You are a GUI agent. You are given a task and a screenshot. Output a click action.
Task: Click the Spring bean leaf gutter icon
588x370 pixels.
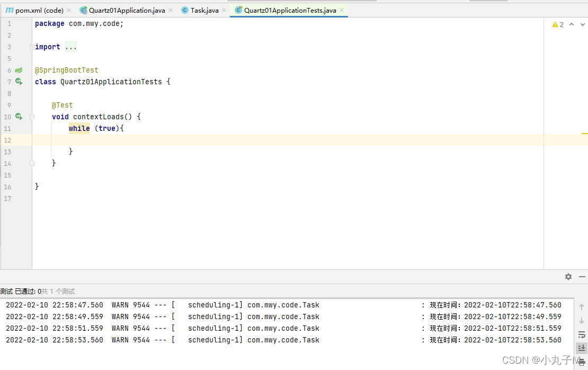click(19, 70)
